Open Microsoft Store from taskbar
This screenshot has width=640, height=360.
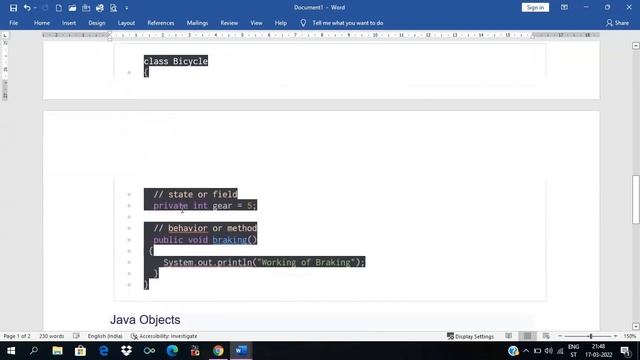point(80,351)
